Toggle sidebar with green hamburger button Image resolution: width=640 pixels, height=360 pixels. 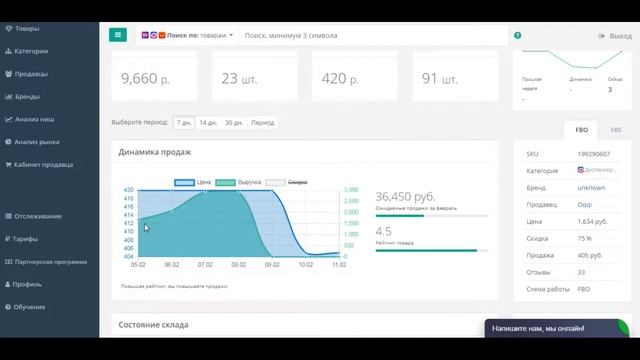(118, 35)
